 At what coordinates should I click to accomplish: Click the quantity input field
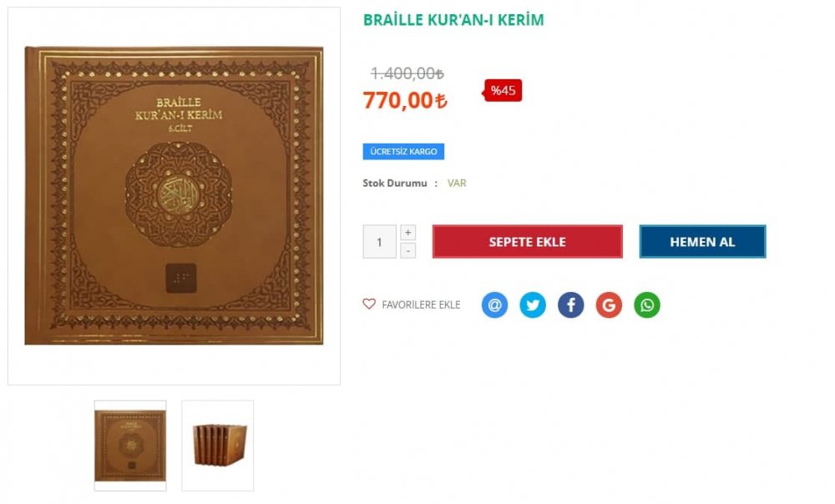coord(379,242)
